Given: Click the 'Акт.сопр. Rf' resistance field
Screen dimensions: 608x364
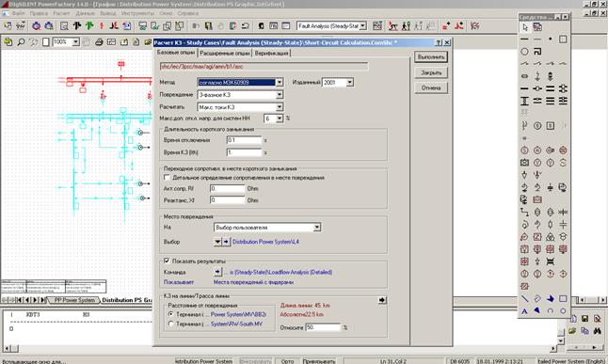Looking at the screenshot, I should 227,188.
